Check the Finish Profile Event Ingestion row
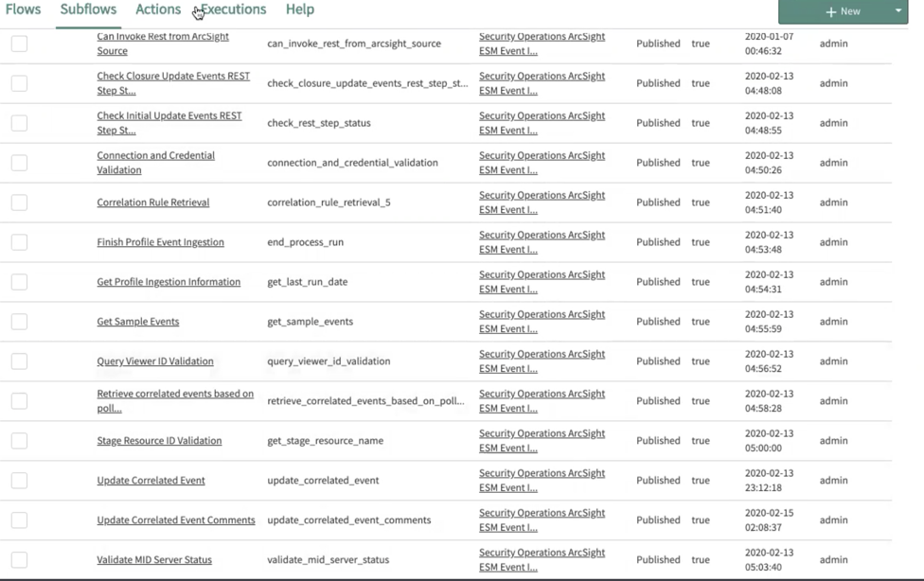This screenshot has height=581, width=924. (x=20, y=242)
